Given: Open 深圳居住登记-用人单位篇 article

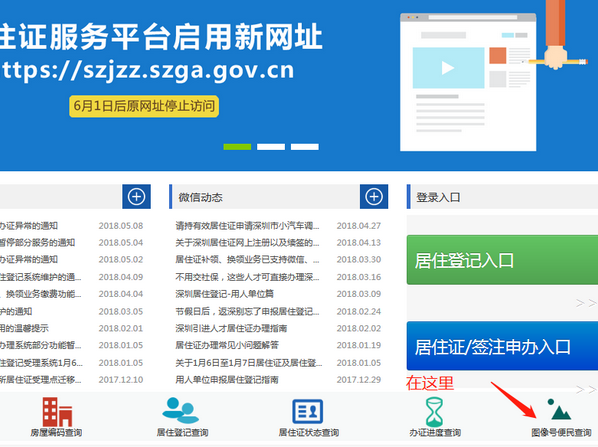Looking at the screenshot, I should tap(224, 294).
